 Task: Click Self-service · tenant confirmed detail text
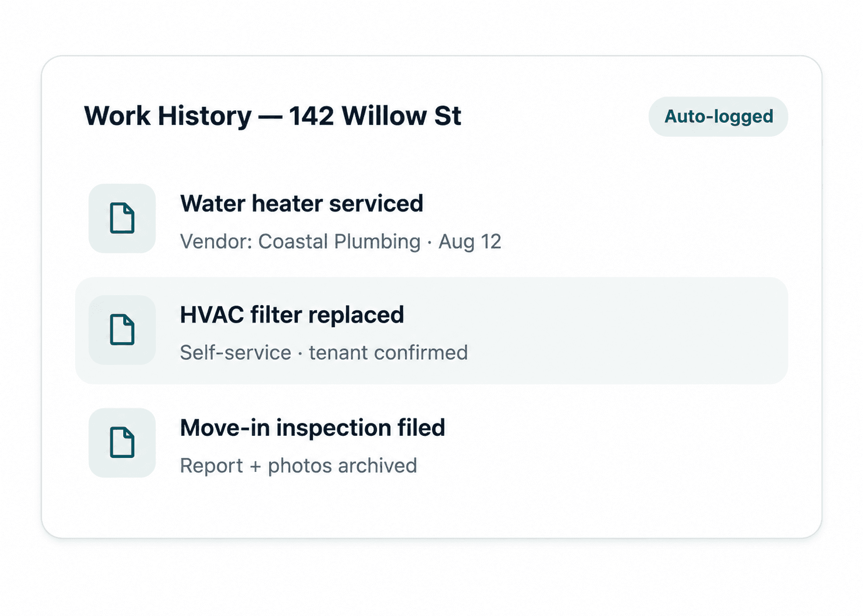324,353
